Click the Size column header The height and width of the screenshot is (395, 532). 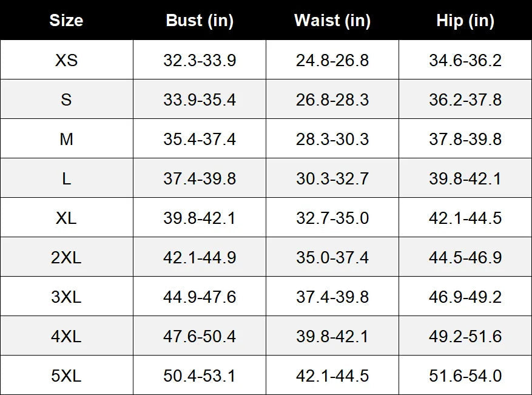point(66,20)
